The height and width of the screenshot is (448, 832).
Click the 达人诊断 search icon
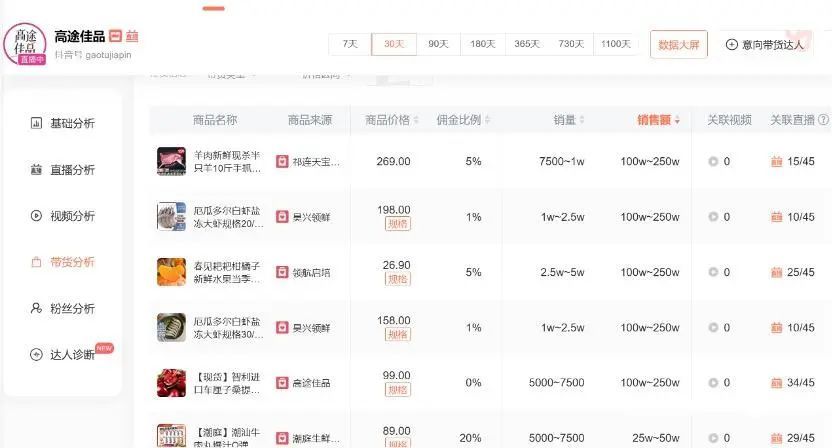click(x=36, y=354)
